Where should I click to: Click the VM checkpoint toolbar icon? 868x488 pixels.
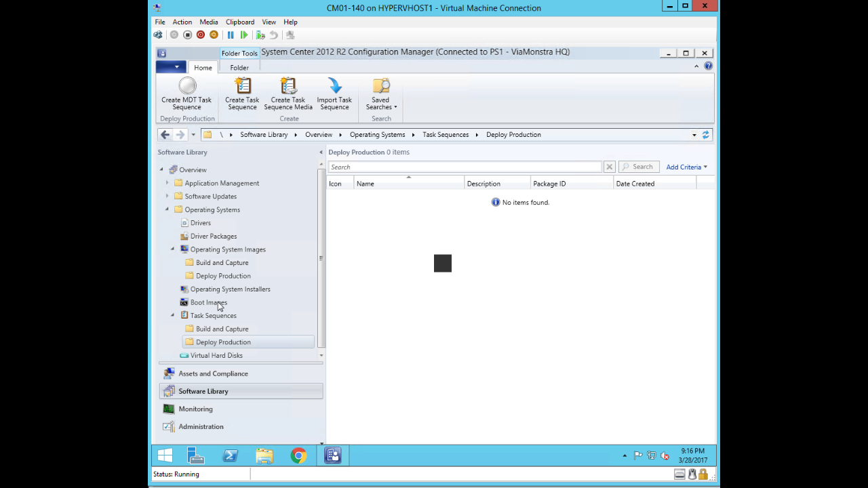260,35
